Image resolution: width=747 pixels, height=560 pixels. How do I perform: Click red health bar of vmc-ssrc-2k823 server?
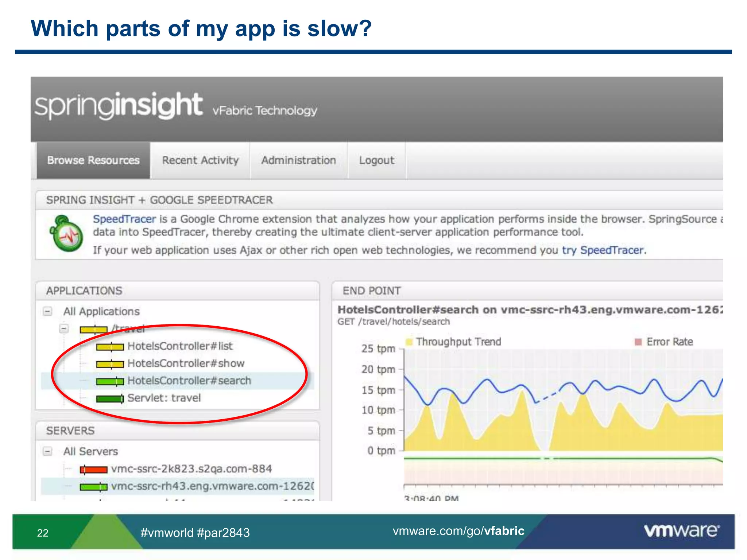click(94, 470)
